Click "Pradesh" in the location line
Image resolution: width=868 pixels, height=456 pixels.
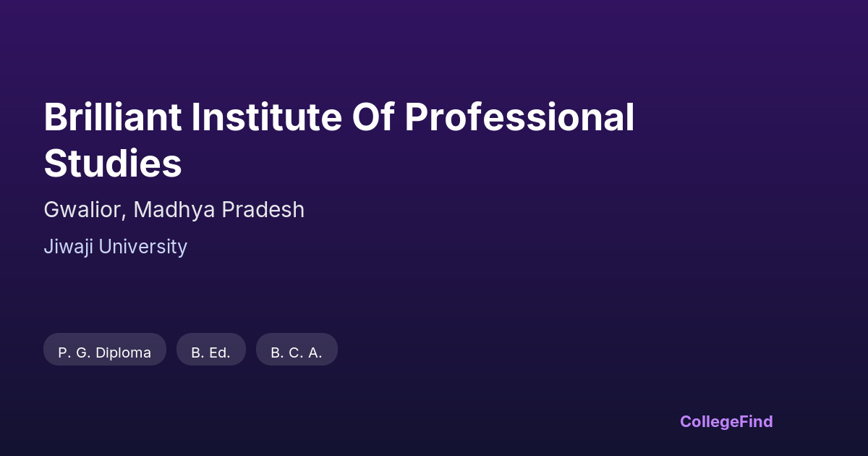[263, 210]
